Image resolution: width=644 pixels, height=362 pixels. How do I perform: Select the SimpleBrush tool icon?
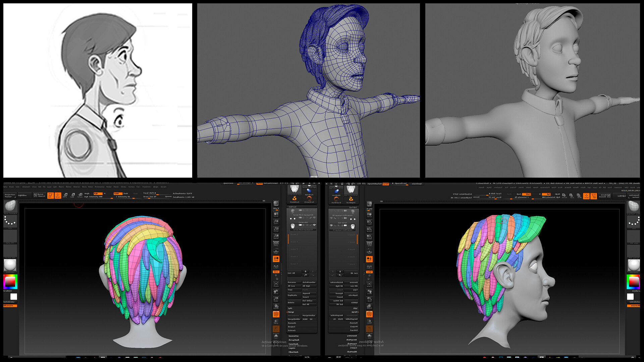click(x=294, y=199)
